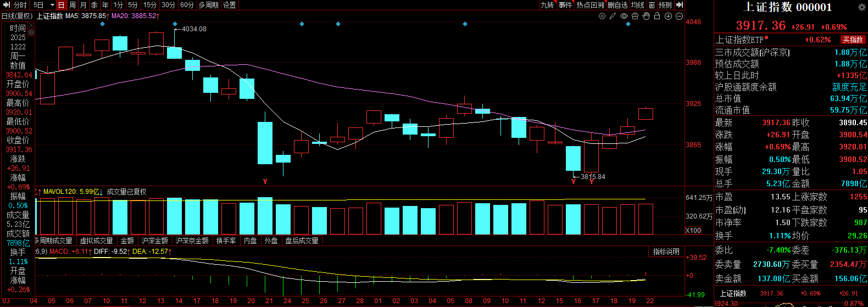The image size is (868, 307).
Task: Select the drawing pen tool icon
Action: [x=613, y=16]
